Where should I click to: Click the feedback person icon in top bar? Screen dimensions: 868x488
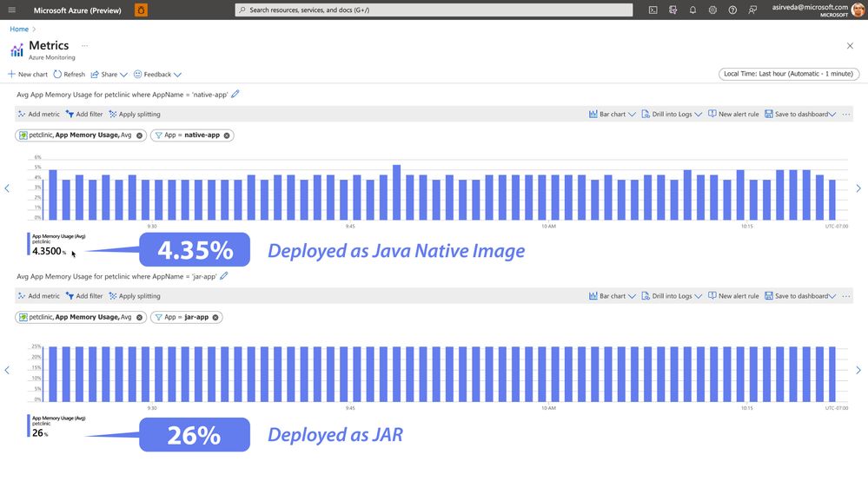click(752, 10)
